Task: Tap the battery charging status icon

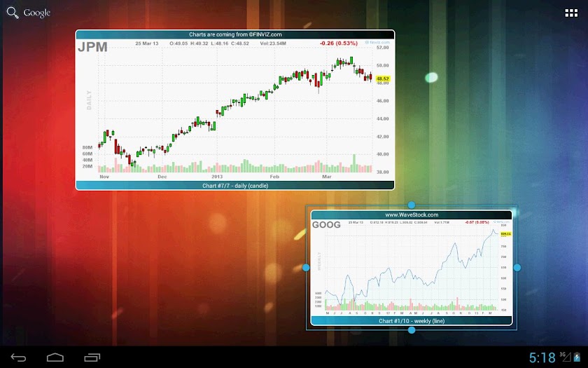Action: [577, 357]
